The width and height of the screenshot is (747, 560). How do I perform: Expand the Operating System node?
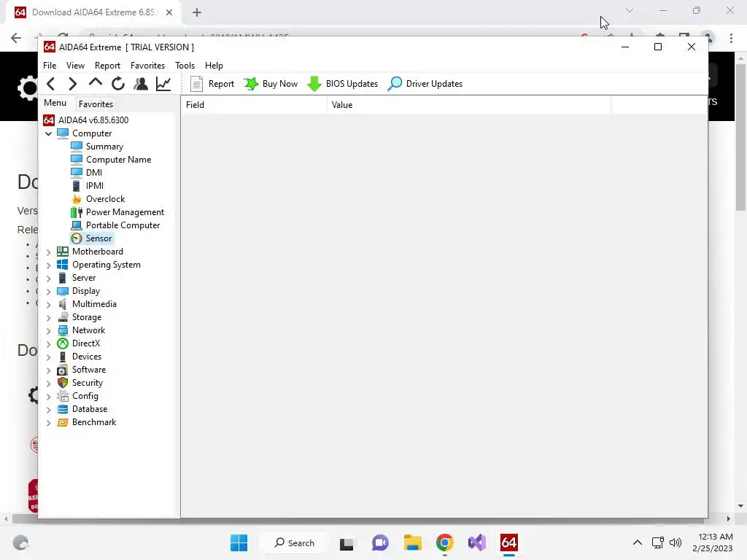(48, 265)
